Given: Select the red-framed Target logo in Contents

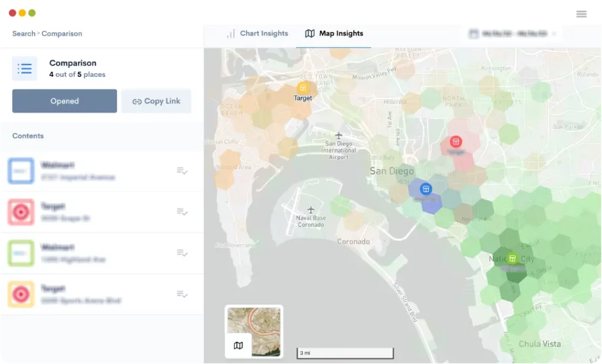Looking at the screenshot, I should tap(21, 212).
